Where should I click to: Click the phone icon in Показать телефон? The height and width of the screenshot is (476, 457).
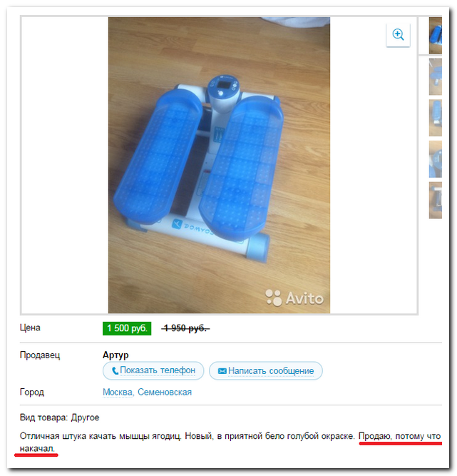click(115, 370)
